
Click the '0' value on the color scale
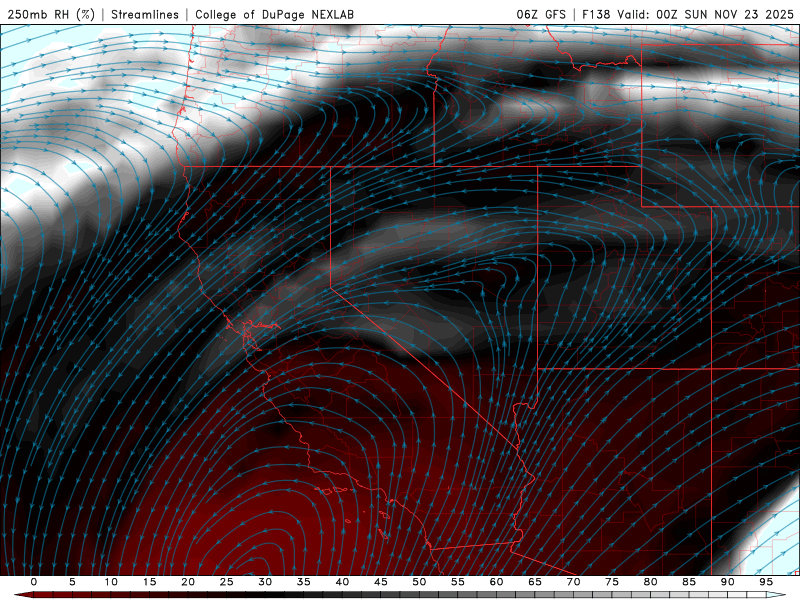(x=34, y=582)
